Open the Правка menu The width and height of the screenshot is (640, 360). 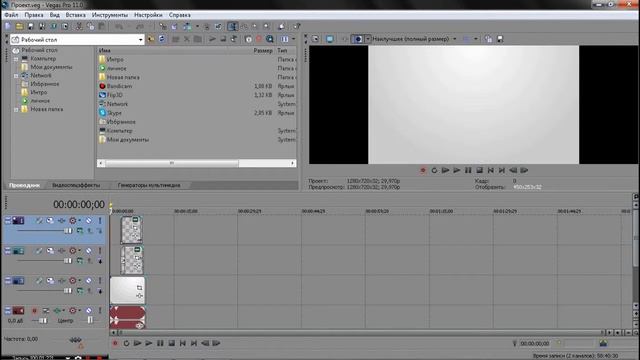coord(34,15)
